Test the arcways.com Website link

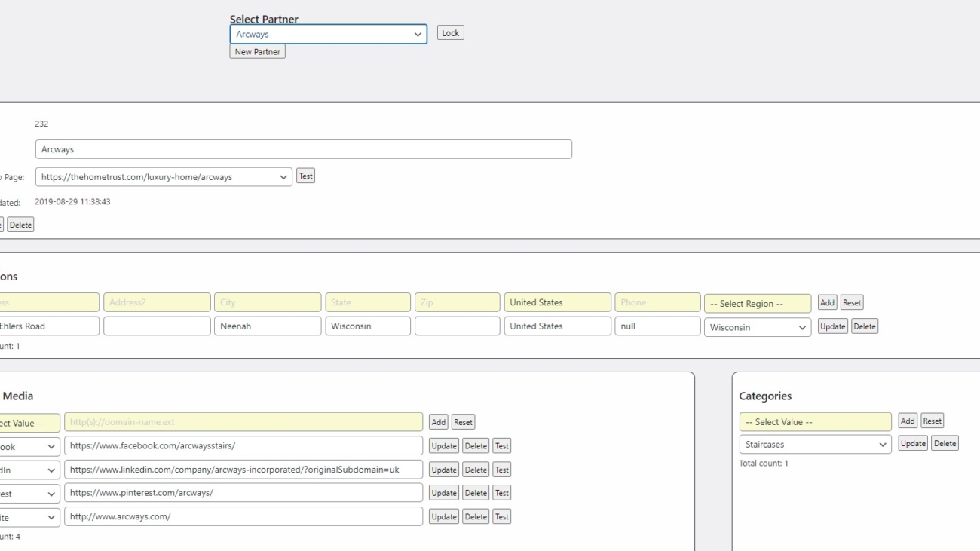pyautogui.click(x=502, y=516)
